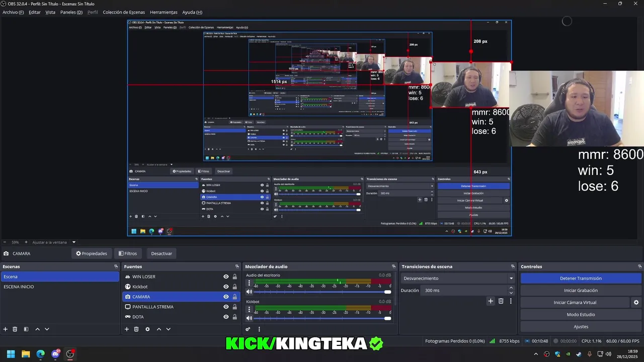The height and width of the screenshot is (362, 644).
Task: Add a new source with the Fuentes plus icon
Action: coord(127,329)
